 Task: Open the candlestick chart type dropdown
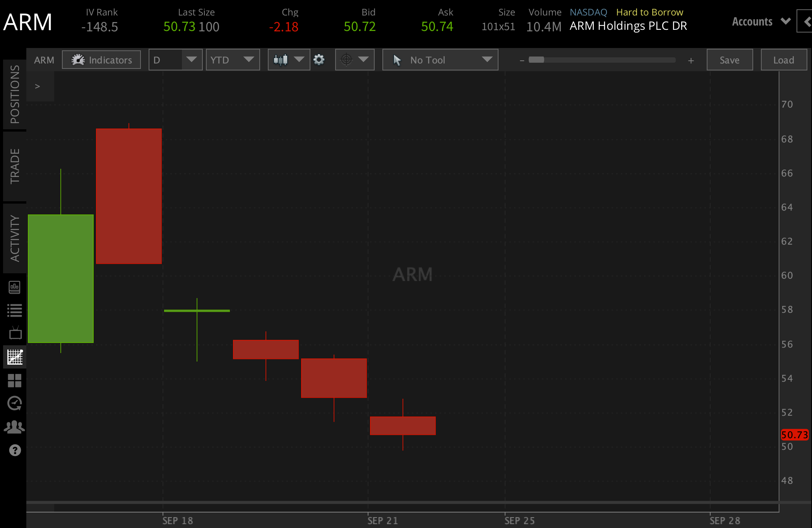[x=289, y=60]
